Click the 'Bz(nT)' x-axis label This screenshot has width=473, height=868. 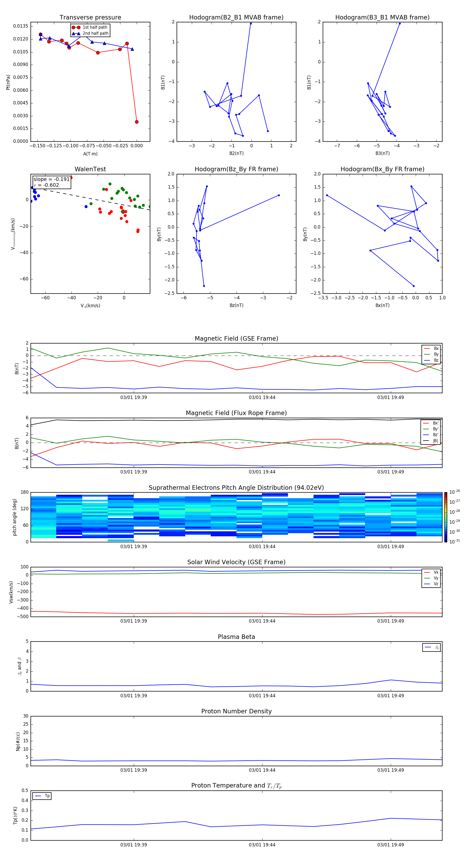(236, 305)
